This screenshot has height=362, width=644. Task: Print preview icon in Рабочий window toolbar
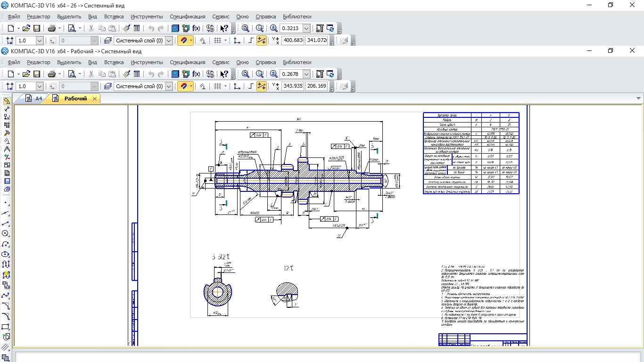[72, 74]
